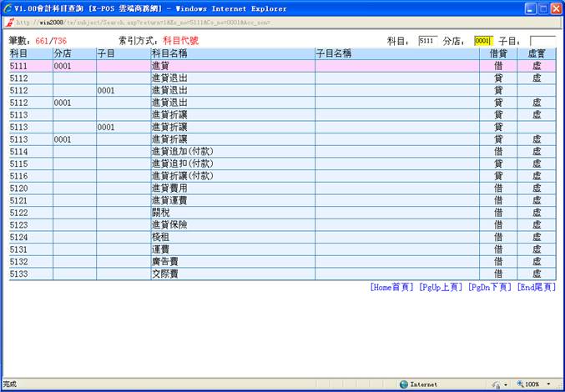This screenshot has width=565, height=392.
Task: Click the page icon beside the URL
Action: [x=9, y=23]
